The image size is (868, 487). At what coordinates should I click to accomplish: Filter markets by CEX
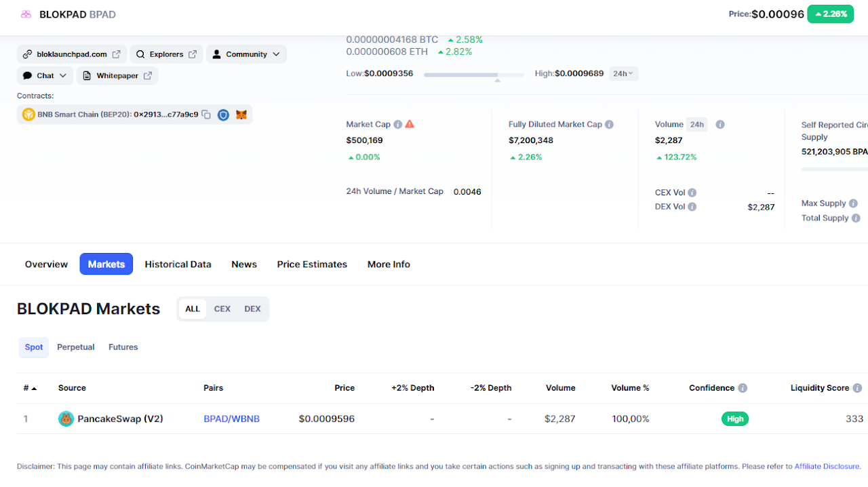[x=222, y=309]
